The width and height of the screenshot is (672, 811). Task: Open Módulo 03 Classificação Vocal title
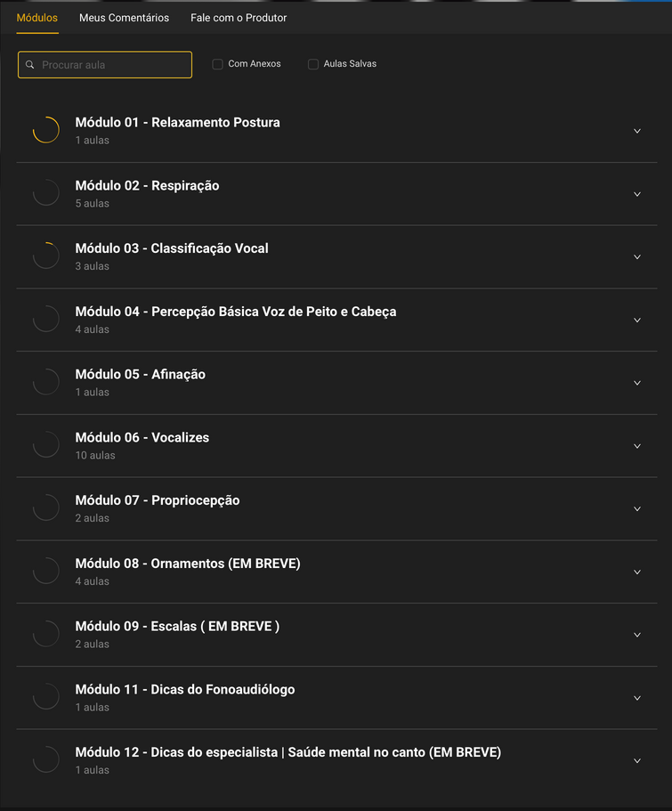click(172, 248)
